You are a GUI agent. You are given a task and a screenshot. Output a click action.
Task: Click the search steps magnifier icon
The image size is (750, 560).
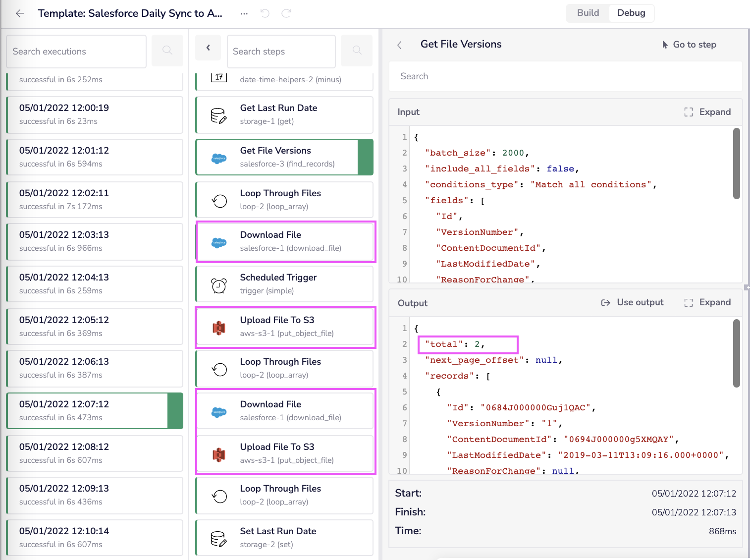(x=357, y=51)
